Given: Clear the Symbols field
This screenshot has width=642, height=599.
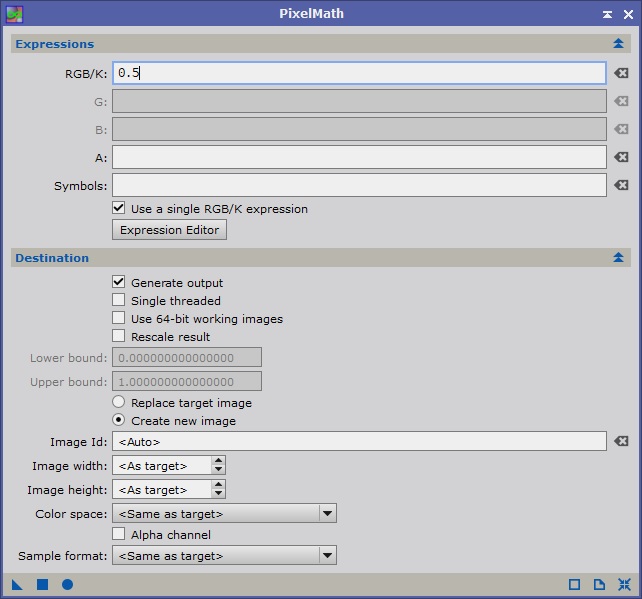Looking at the screenshot, I should [621, 185].
